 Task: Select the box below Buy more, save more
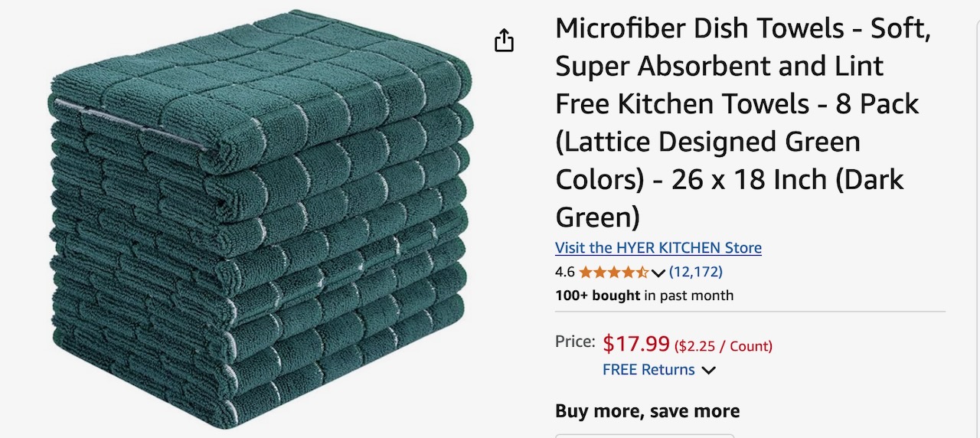tap(645, 436)
